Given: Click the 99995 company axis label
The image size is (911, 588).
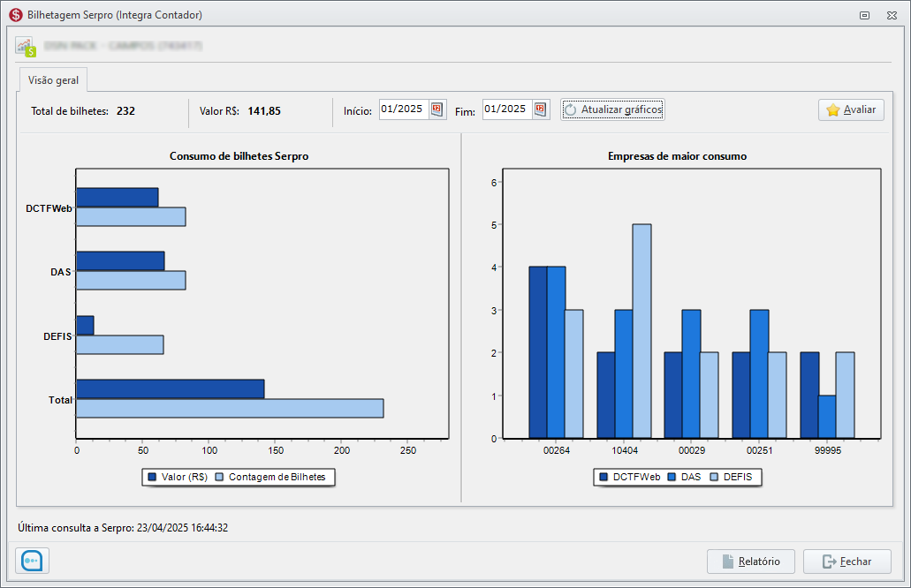Looking at the screenshot, I should 827,450.
